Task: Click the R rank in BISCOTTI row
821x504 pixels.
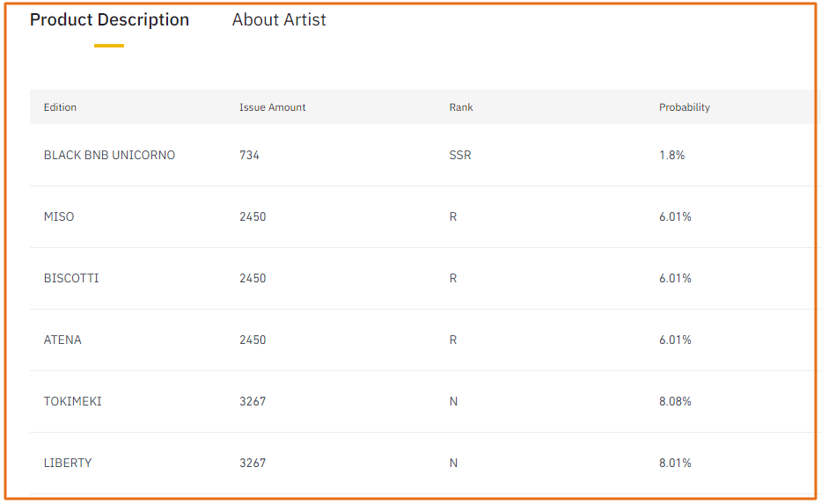Action: point(453,279)
